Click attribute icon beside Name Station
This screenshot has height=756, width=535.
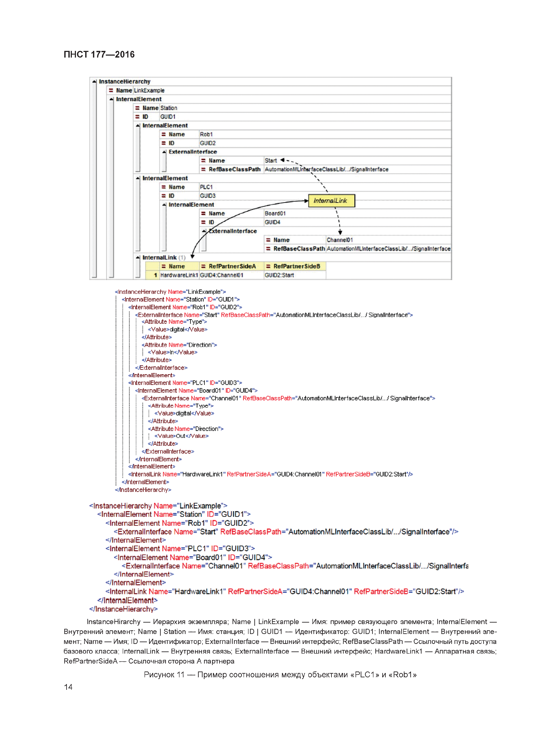pyautogui.click(x=138, y=108)
